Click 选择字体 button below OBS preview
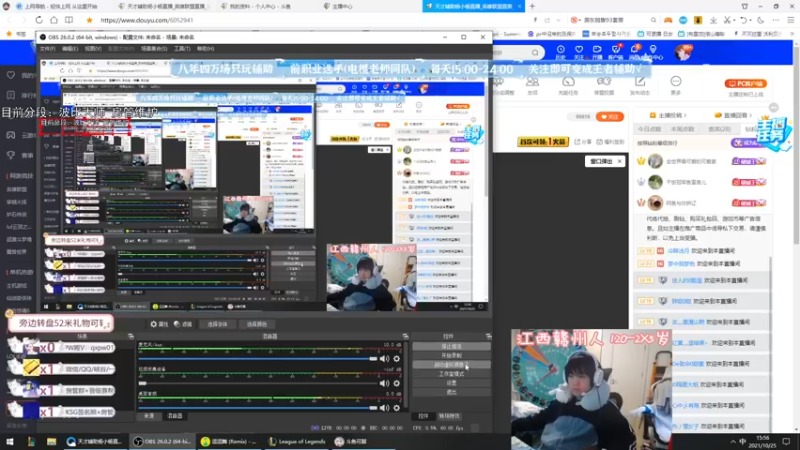 217,324
